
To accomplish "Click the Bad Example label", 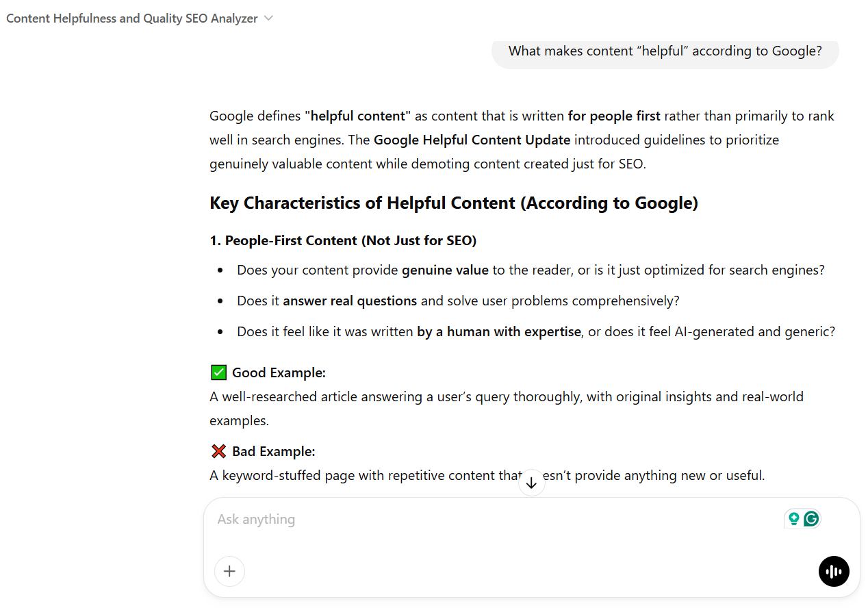I will pos(273,451).
